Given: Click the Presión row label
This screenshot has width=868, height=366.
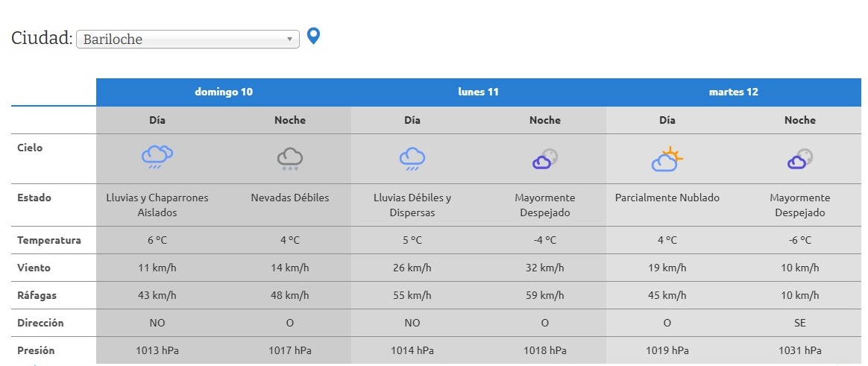Looking at the screenshot, I should [37, 350].
